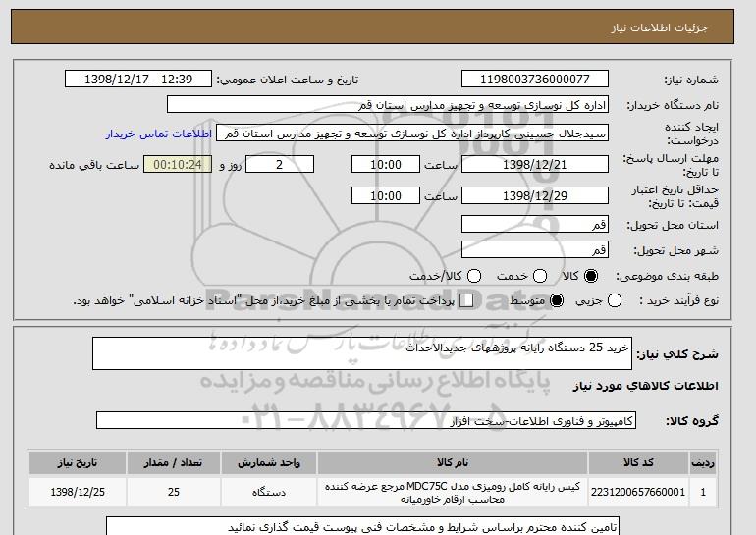Click the کد کالا column header

pos(638,462)
